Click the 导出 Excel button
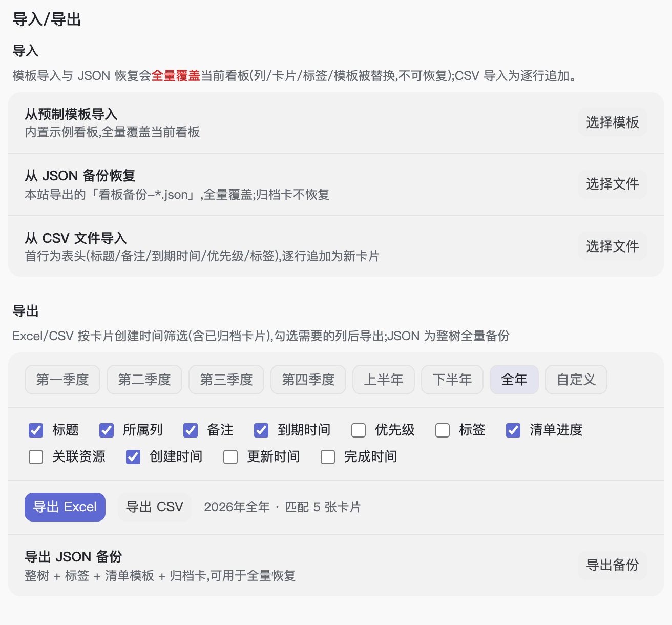Screen dimensions: 672x625 [x=65, y=507]
